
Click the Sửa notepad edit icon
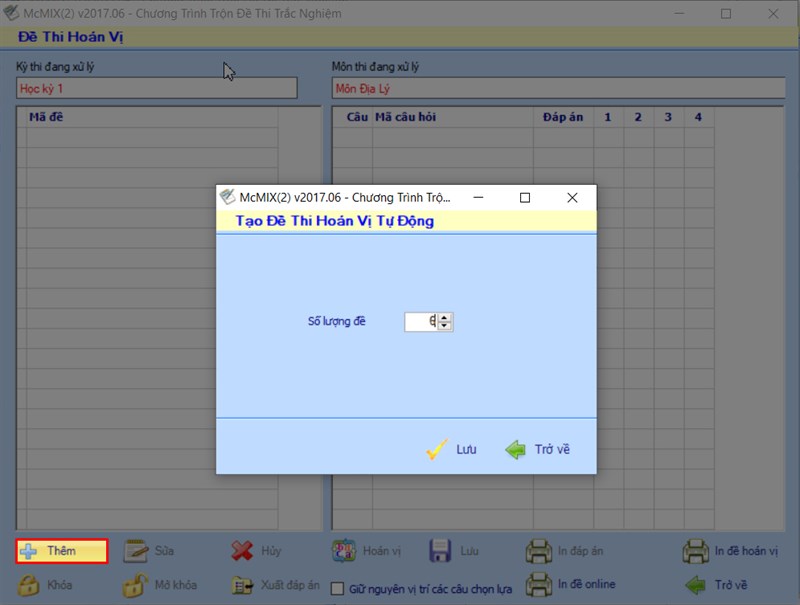coord(136,551)
